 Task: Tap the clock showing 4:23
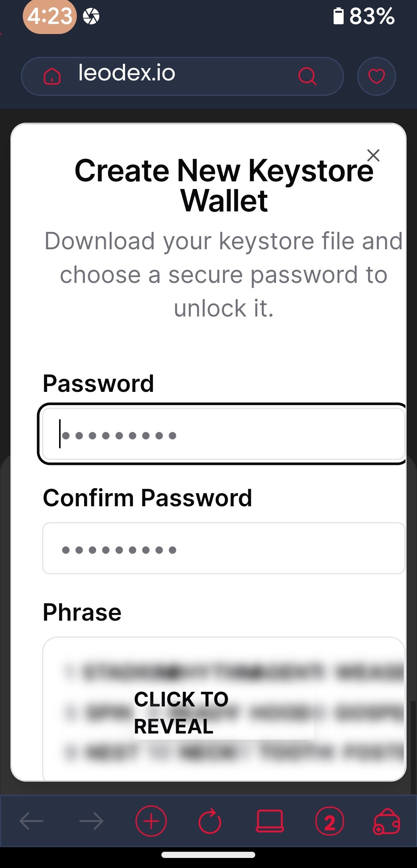[x=50, y=17]
